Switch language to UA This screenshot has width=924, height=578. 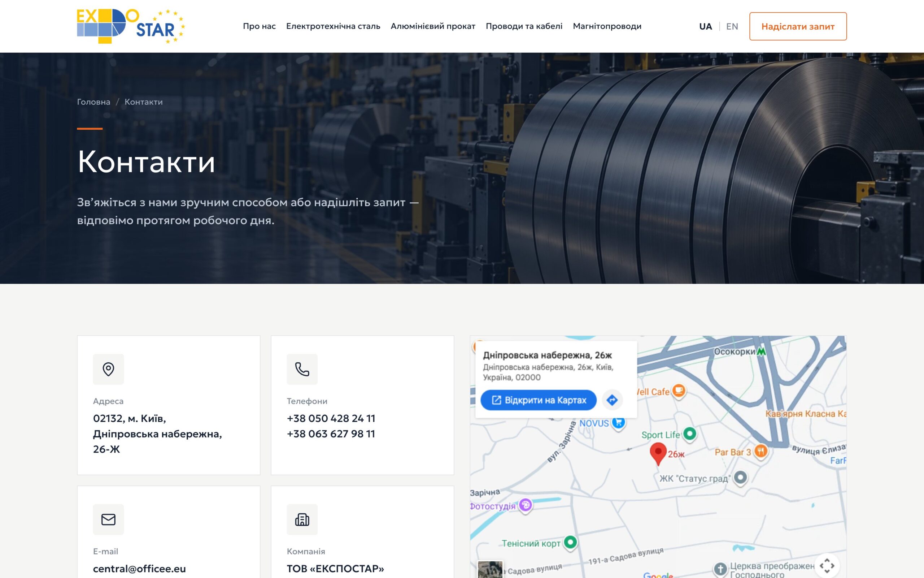click(x=705, y=26)
